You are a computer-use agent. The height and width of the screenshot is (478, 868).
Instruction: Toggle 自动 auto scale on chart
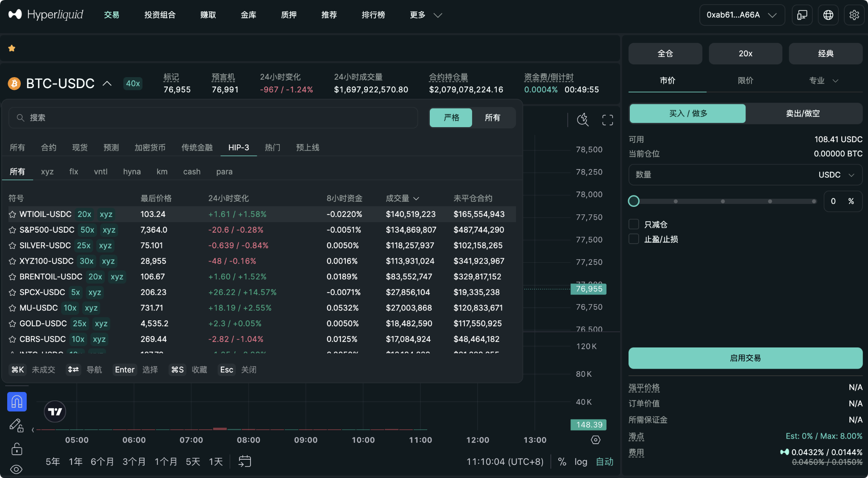pyautogui.click(x=604, y=461)
